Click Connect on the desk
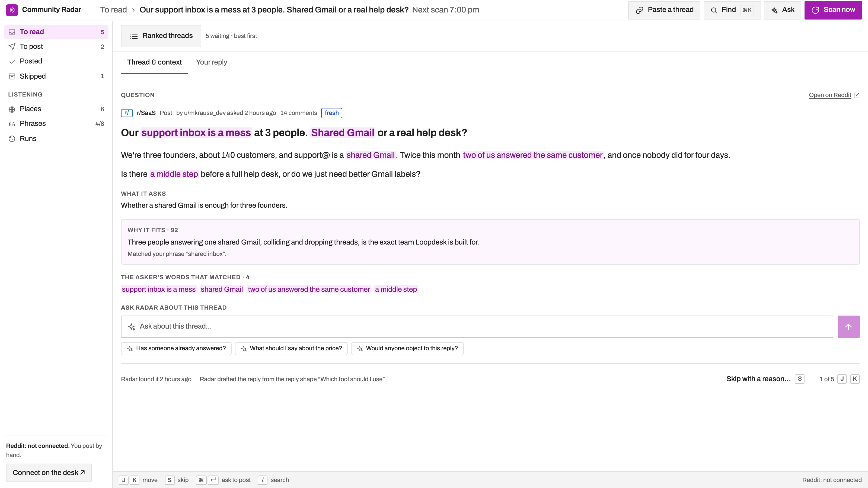This screenshot has width=868, height=488. point(49,473)
